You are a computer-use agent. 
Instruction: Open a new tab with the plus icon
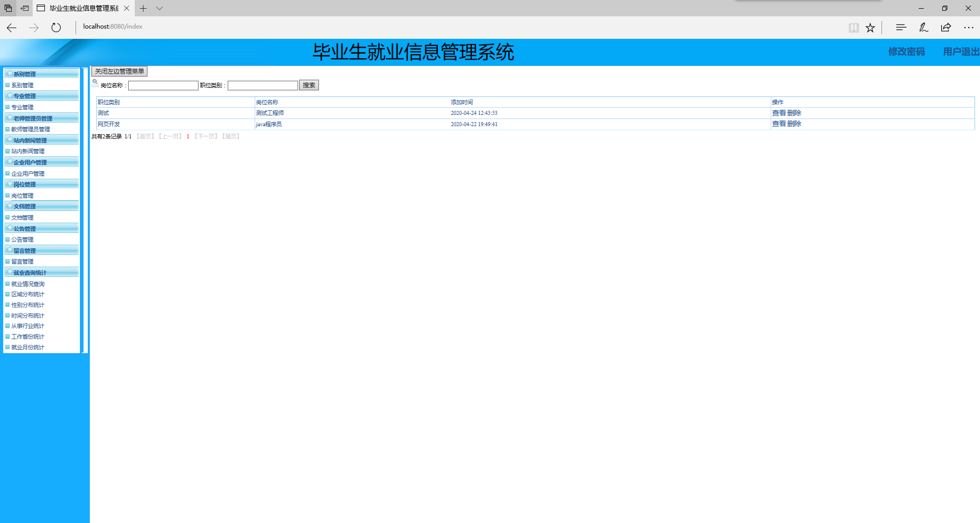143,8
